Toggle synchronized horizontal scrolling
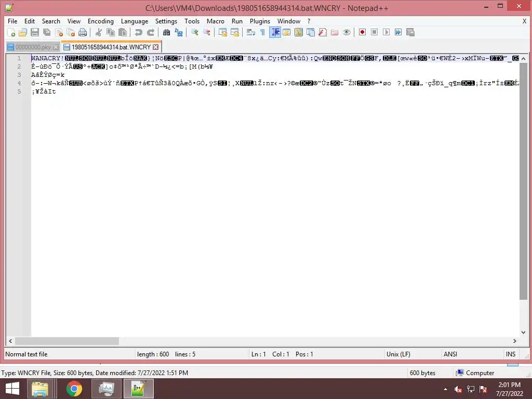 [x=234, y=32]
